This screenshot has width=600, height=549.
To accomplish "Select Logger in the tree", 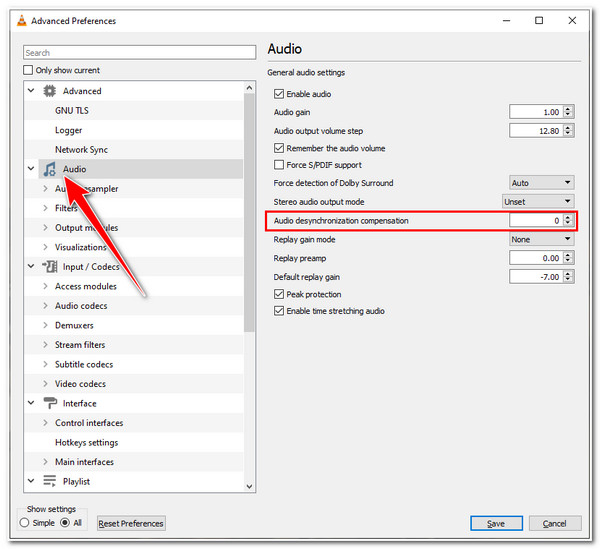I will tap(68, 130).
